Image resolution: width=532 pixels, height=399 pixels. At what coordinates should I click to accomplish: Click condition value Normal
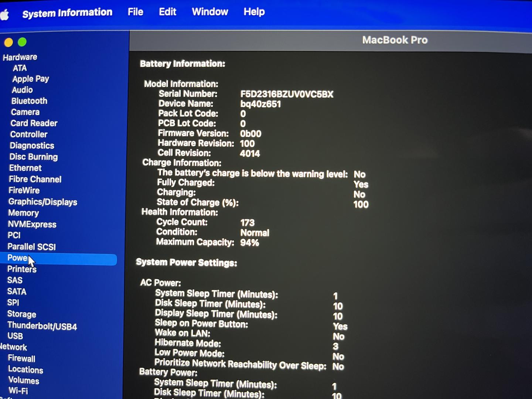click(x=255, y=233)
